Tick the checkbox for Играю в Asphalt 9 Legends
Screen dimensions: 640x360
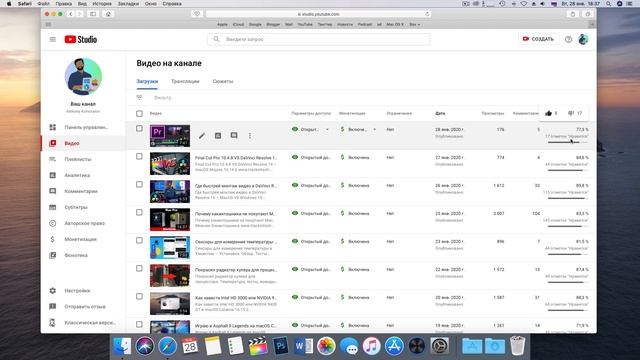(x=139, y=324)
